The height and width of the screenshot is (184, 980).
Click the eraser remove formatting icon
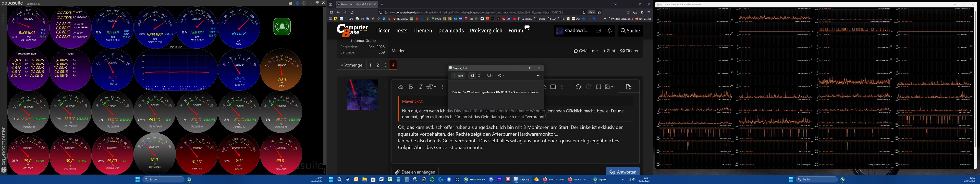pos(400,87)
